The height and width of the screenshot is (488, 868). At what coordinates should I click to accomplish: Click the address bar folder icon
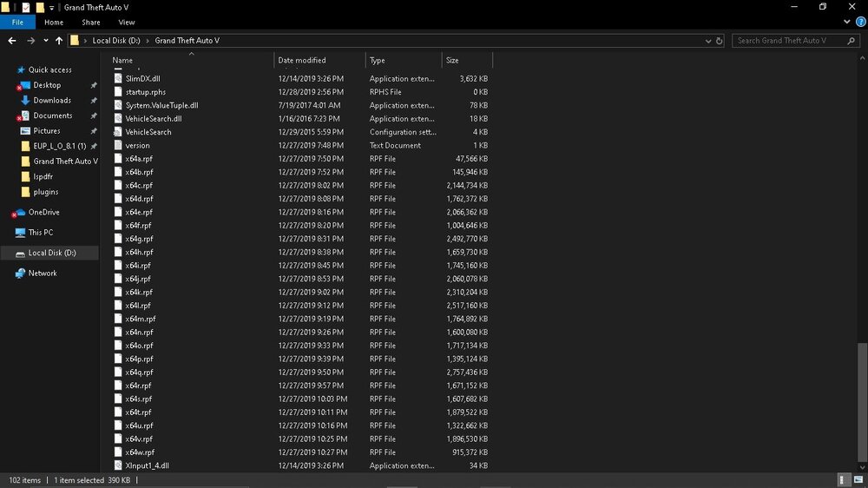point(74,41)
